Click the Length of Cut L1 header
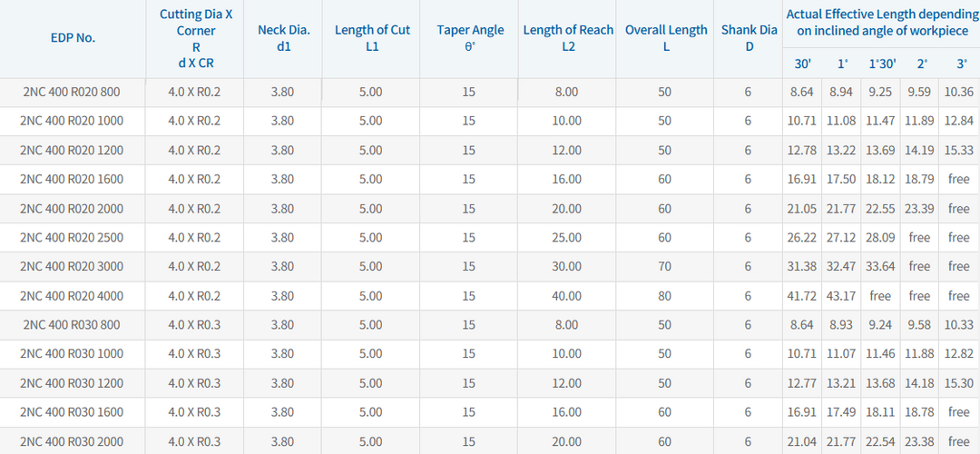The height and width of the screenshot is (454, 980). pos(371,37)
